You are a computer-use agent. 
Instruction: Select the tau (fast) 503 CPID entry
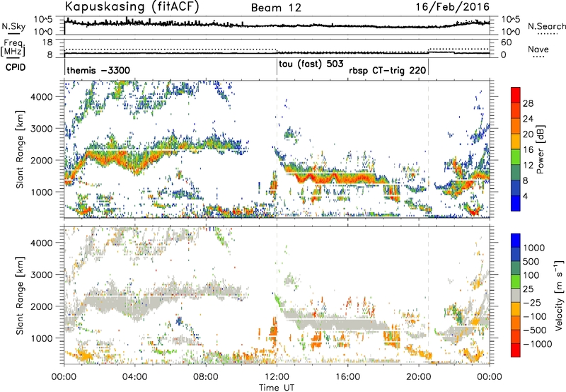[x=311, y=64]
